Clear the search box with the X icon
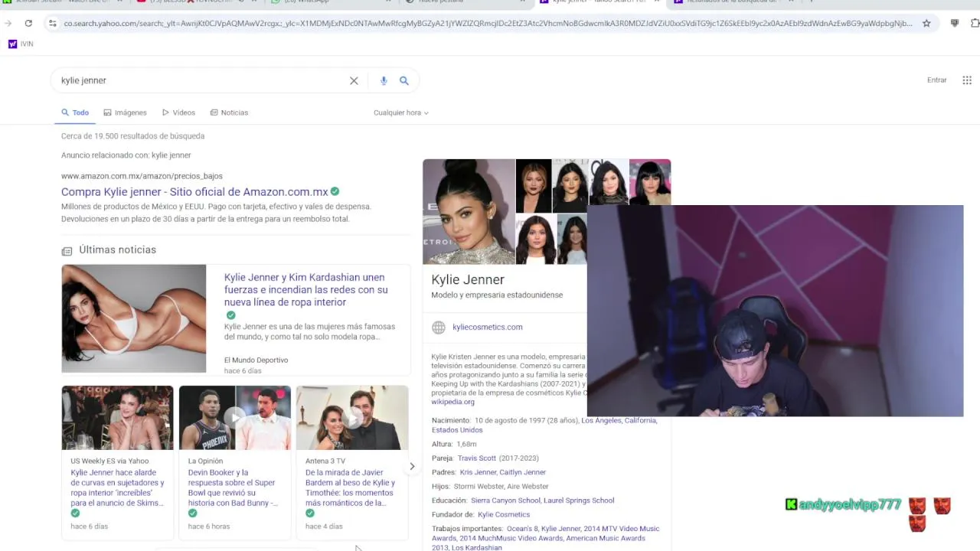The height and width of the screenshot is (551, 980). 354,80
